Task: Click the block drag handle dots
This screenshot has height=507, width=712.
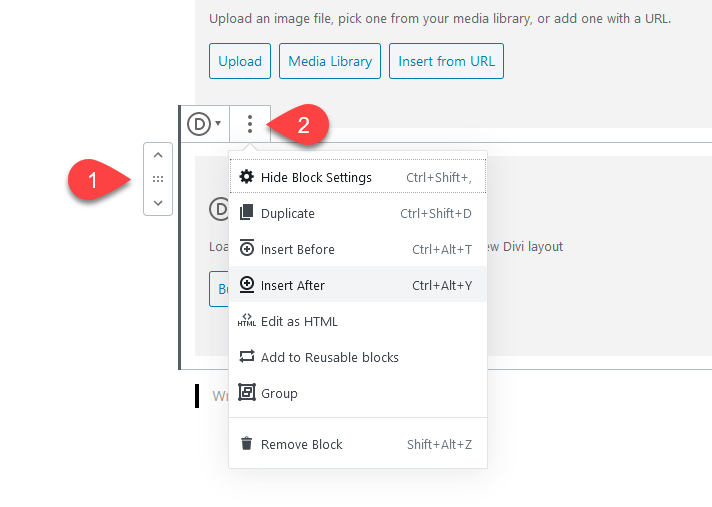Action: tap(158, 179)
